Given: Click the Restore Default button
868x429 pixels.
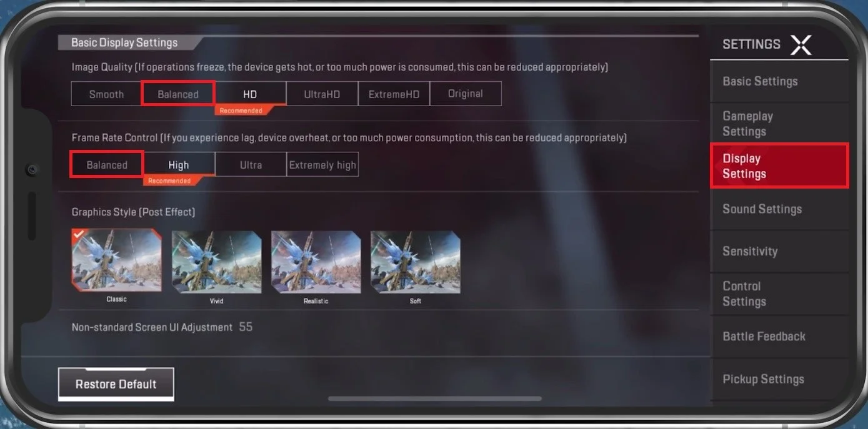Looking at the screenshot, I should pos(116,384).
